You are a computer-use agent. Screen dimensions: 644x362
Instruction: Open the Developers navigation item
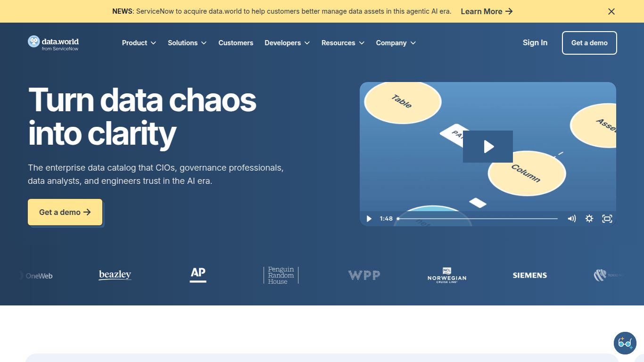287,43
